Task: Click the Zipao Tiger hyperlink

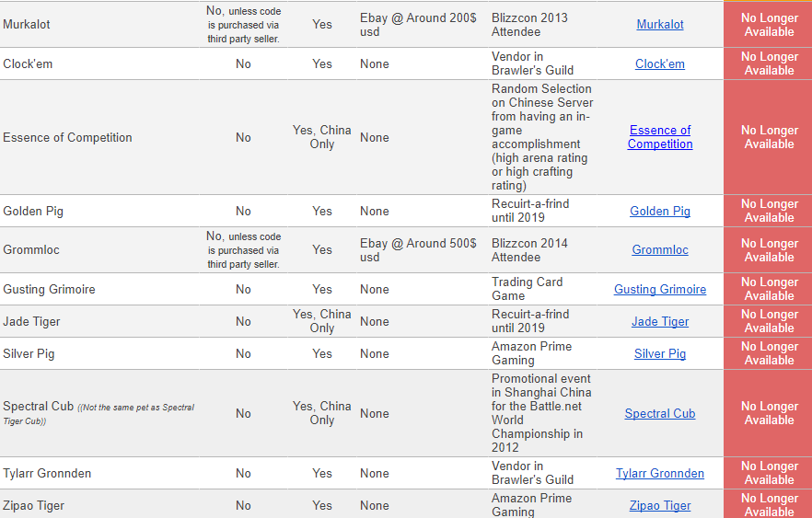Action: coord(659,506)
